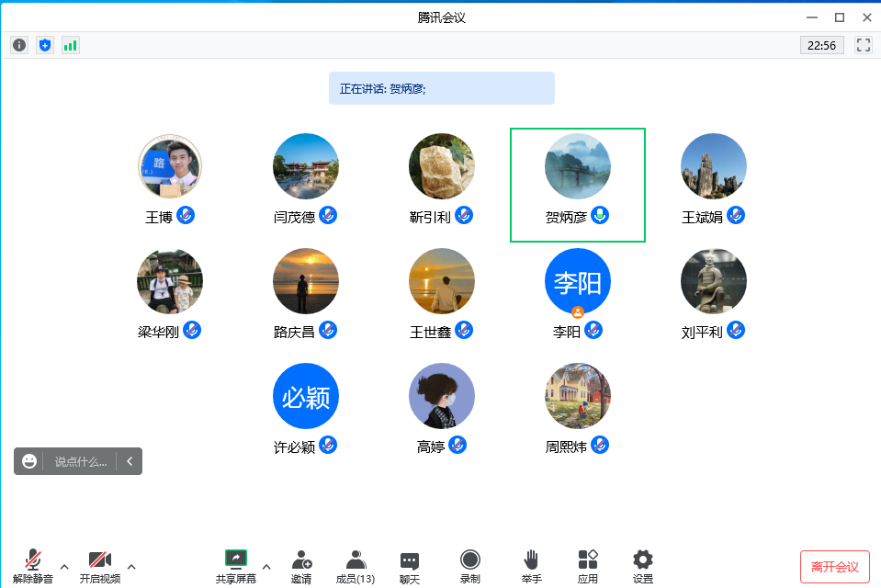Click the blue security shield icon

tap(45, 45)
